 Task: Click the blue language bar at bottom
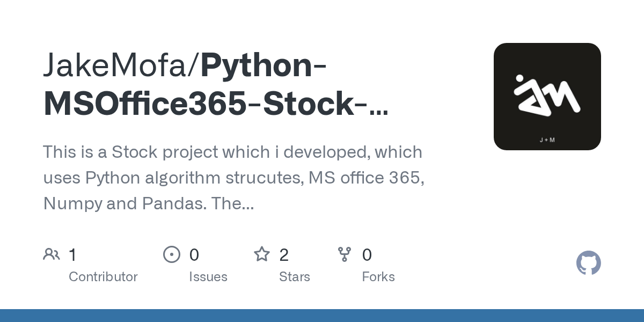click(x=322, y=316)
